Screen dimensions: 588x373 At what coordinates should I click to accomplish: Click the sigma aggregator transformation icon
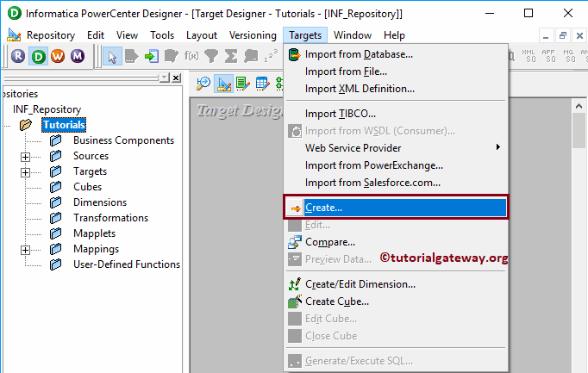pyautogui.click(x=231, y=56)
